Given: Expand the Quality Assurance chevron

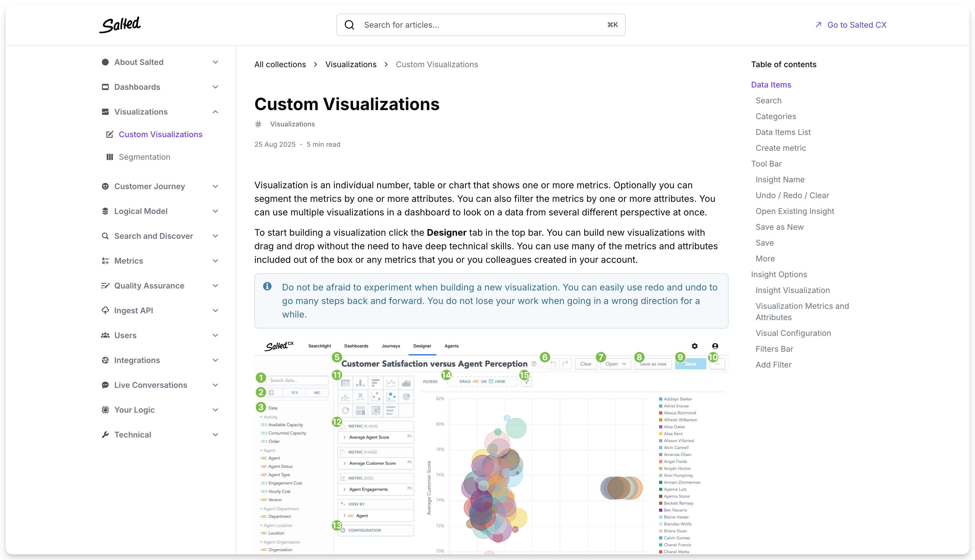Looking at the screenshot, I should tap(215, 286).
